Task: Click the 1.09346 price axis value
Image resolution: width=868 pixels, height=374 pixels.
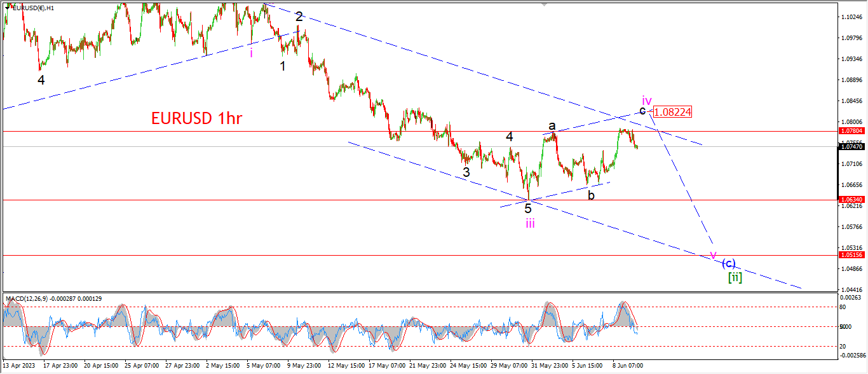Action: 851,59
